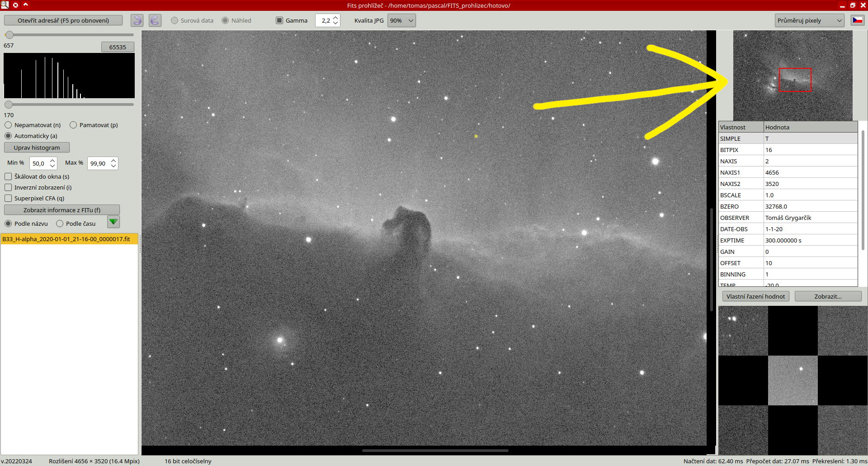This screenshot has height=466, width=868.
Task: Expand the Průměruj pixely dropdown
Action: [809, 20]
